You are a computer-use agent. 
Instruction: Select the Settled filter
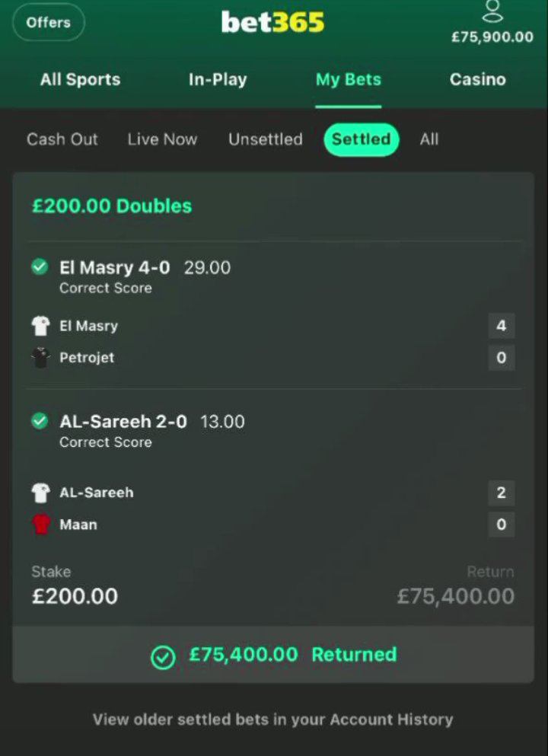point(362,139)
